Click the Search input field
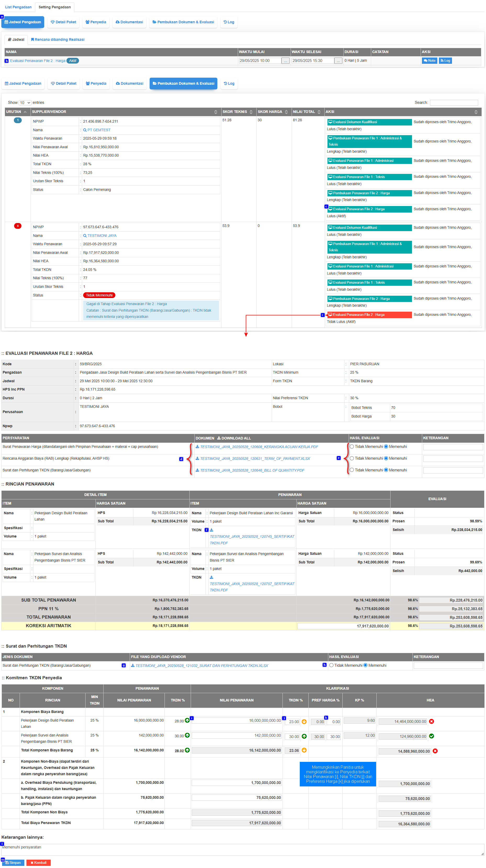The image size is (486, 868). point(454,103)
